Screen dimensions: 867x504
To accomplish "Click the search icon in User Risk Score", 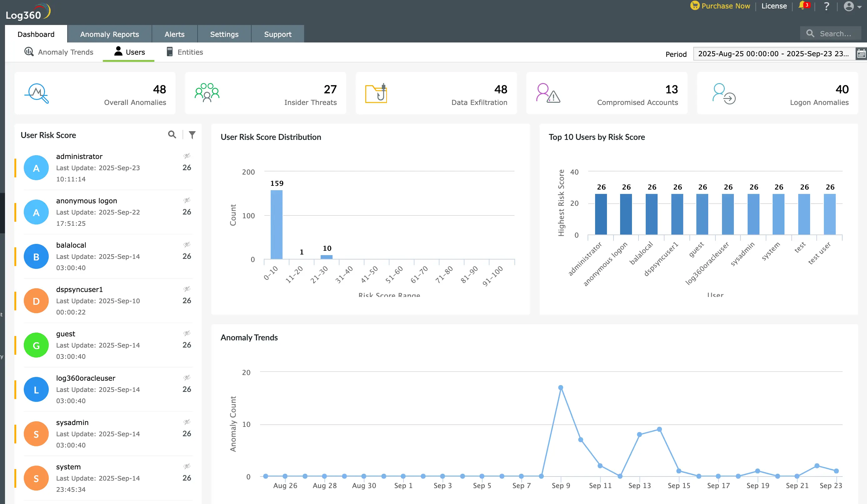I will (x=172, y=135).
